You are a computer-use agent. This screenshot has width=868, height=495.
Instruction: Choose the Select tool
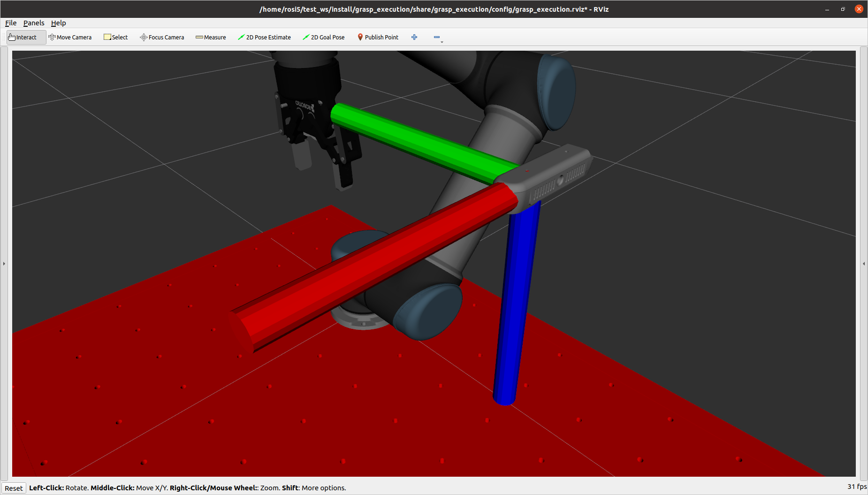pyautogui.click(x=116, y=38)
